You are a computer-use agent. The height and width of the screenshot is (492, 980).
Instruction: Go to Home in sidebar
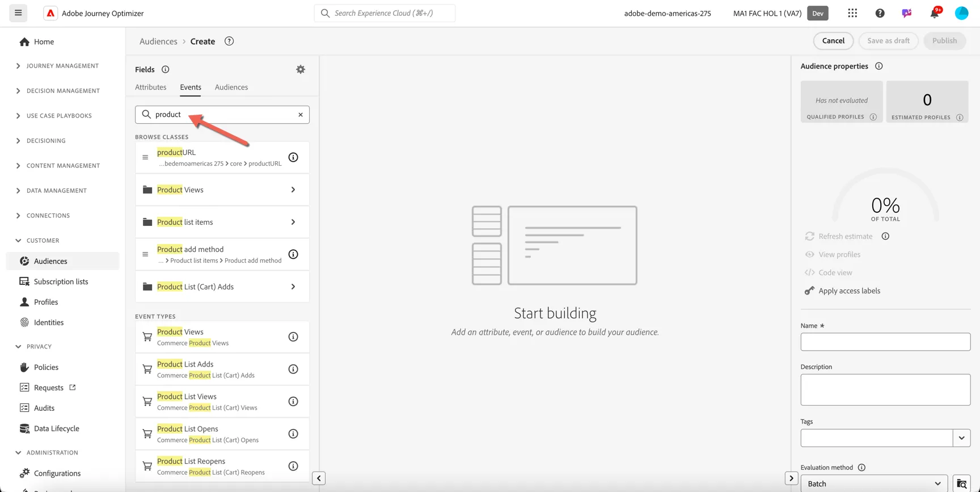pyautogui.click(x=44, y=41)
